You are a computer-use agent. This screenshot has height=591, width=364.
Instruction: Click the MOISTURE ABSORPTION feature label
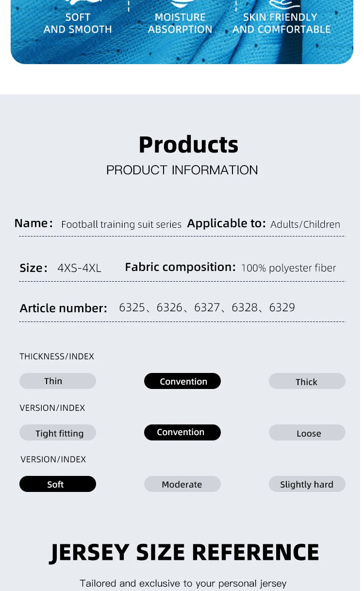click(x=180, y=23)
